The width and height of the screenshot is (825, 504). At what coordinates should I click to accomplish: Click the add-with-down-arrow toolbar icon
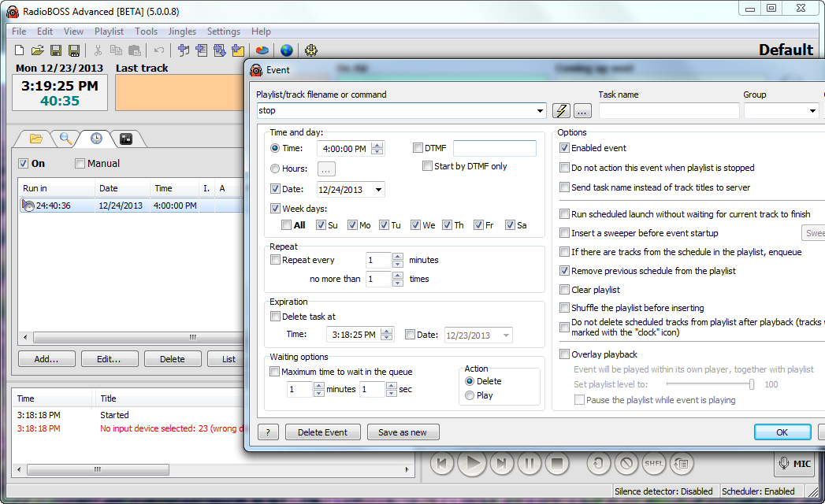click(x=220, y=50)
